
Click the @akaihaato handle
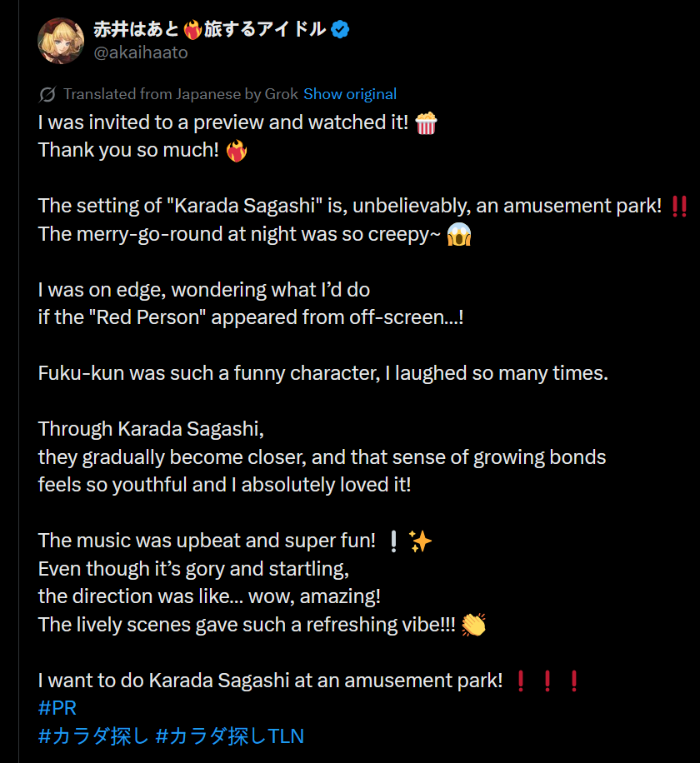141,52
